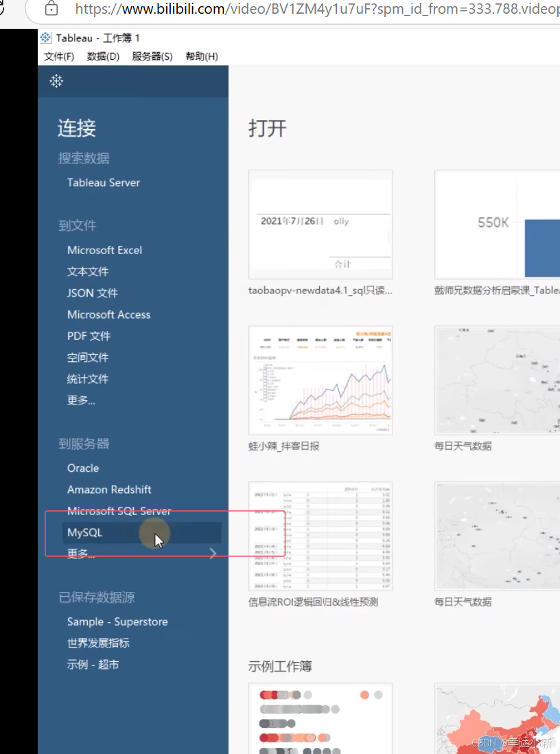Open taobaopv-newdata4.1_sql workbook thumbnail
Screen dimensions: 560x754
click(x=320, y=225)
